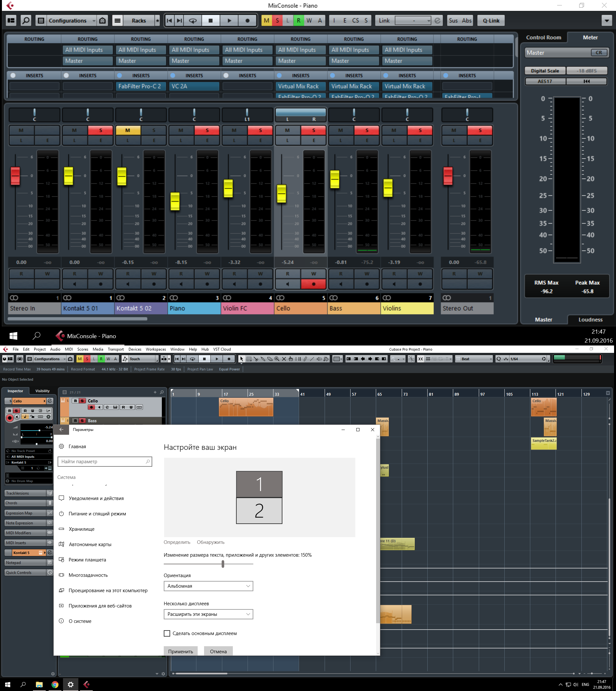Check 'Сделать основным дисплеем' checkbox
The height and width of the screenshot is (691, 616).
point(167,633)
